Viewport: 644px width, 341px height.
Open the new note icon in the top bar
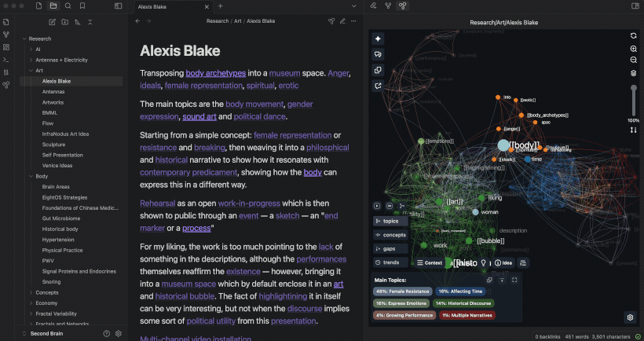38,6
